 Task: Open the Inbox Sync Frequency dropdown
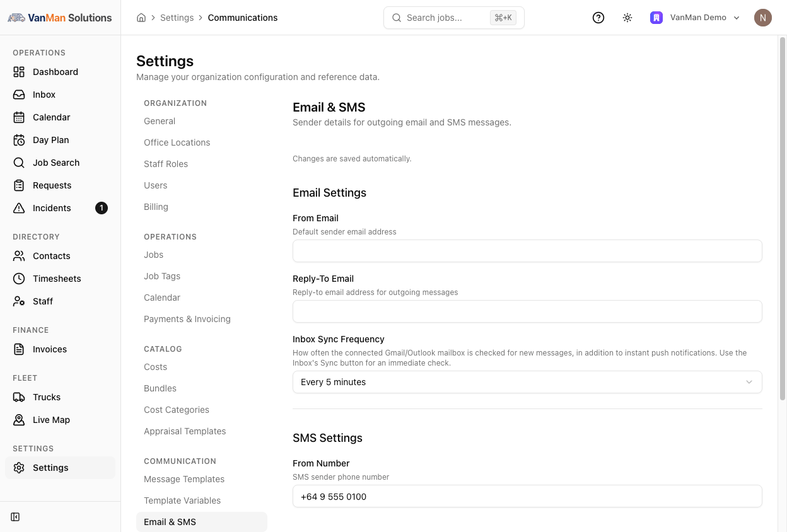pyautogui.click(x=527, y=382)
